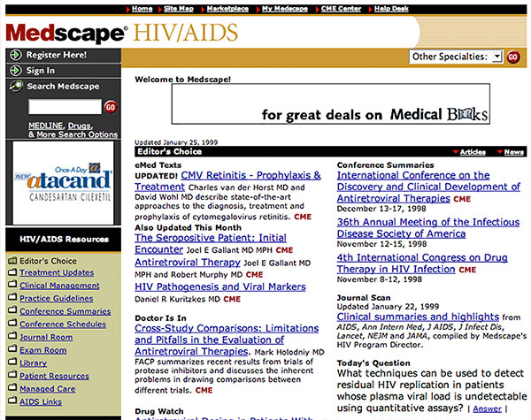This screenshot has width=531, height=420.
Task: Click the MEDLINE search link
Action: tap(46, 126)
